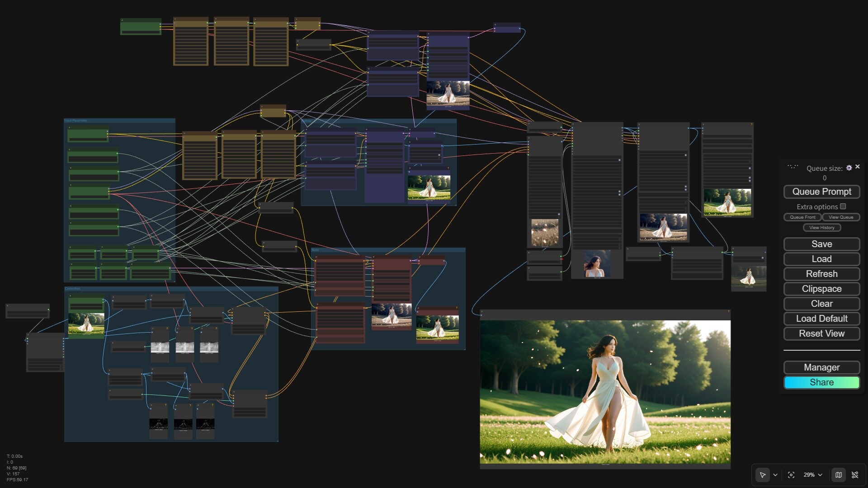This screenshot has height=488, width=868.
Task: Click the gradient-colored Share button
Action: tap(821, 382)
